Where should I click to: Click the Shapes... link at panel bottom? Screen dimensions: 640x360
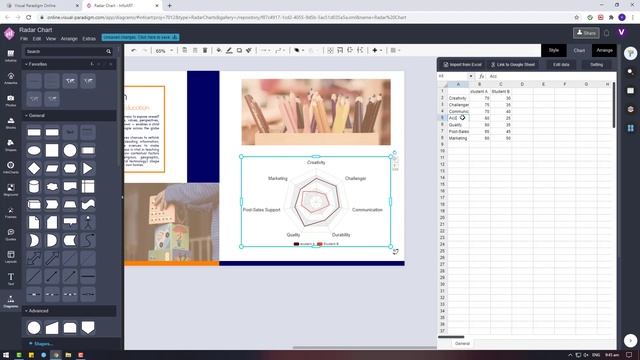coord(41,343)
